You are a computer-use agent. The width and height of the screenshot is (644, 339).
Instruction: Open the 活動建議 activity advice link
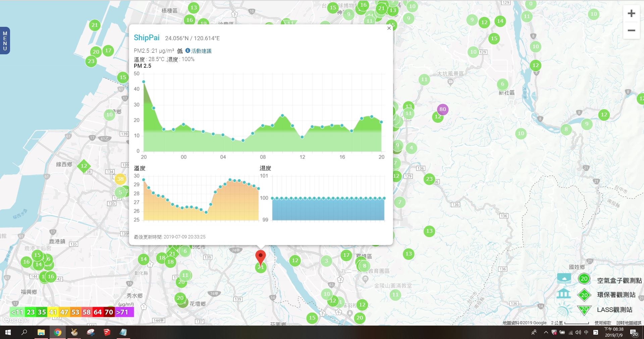201,51
